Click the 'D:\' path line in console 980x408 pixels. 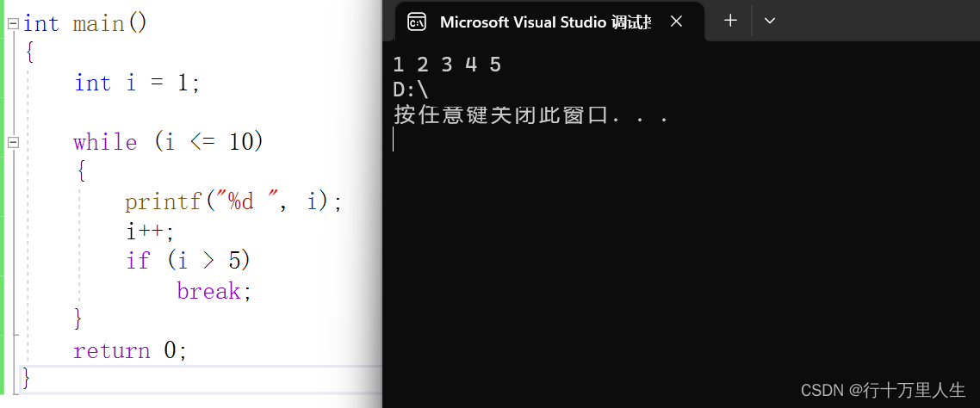tap(411, 90)
